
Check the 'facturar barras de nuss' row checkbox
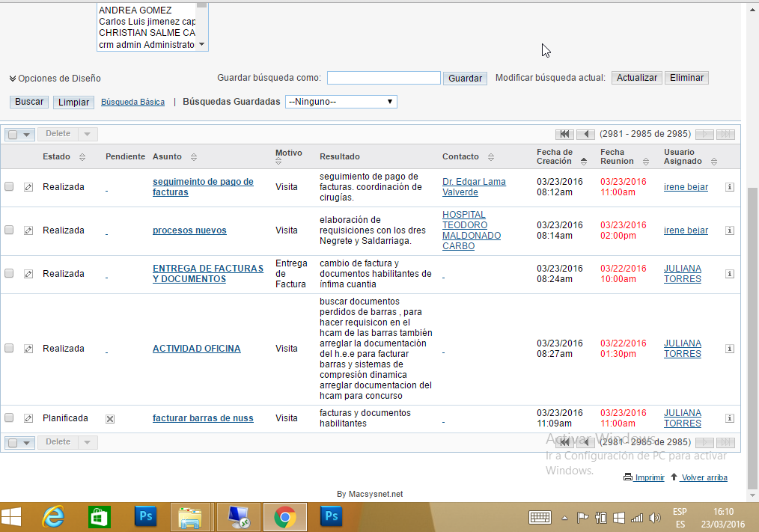point(9,418)
